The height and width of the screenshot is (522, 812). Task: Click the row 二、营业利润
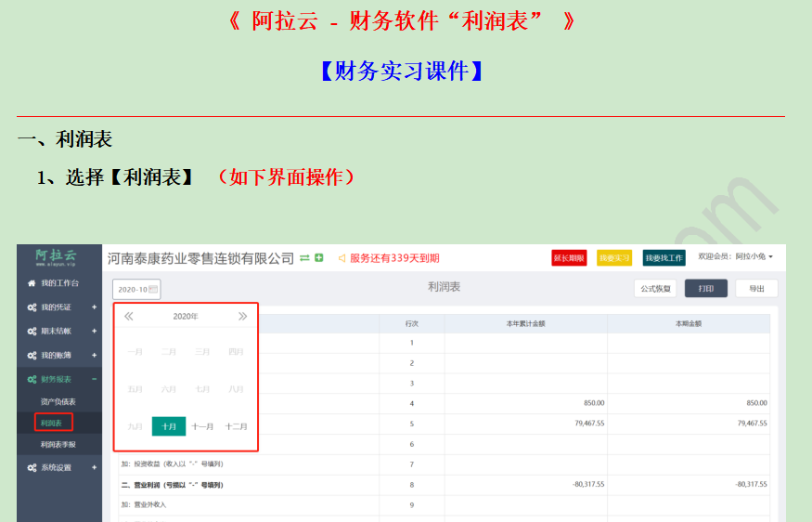point(444,485)
